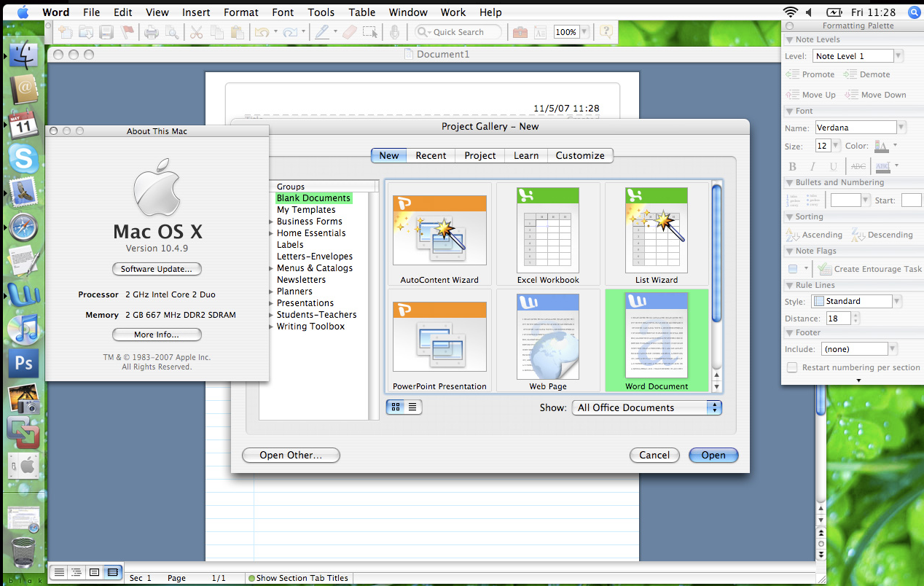Viewport: 924px width, 586px height.
Task: Expand the Menus & Catalogs group
Action: click(x=271, y=268)
